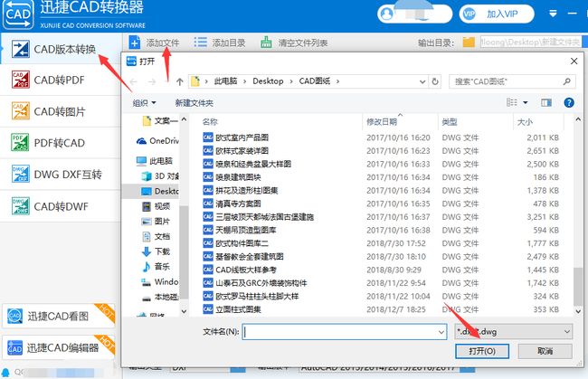Open 下载 folder in navigation pane

click(x=156, y=251)
